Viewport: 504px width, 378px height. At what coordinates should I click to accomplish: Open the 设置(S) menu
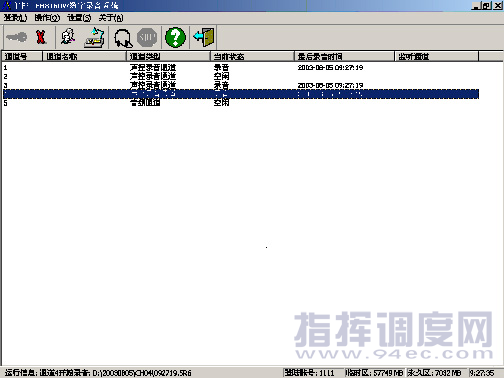79,18
